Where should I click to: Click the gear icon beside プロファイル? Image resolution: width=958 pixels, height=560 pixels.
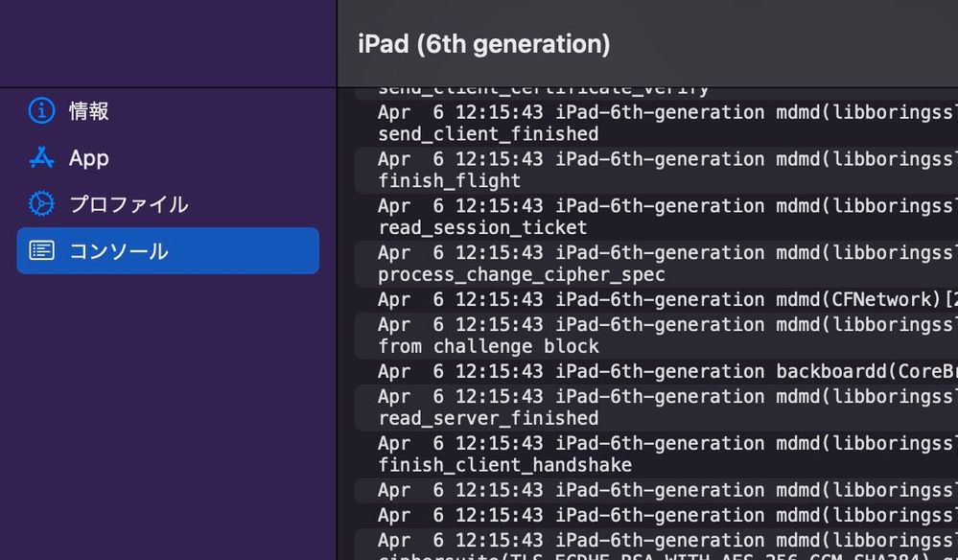pos(41,204)
